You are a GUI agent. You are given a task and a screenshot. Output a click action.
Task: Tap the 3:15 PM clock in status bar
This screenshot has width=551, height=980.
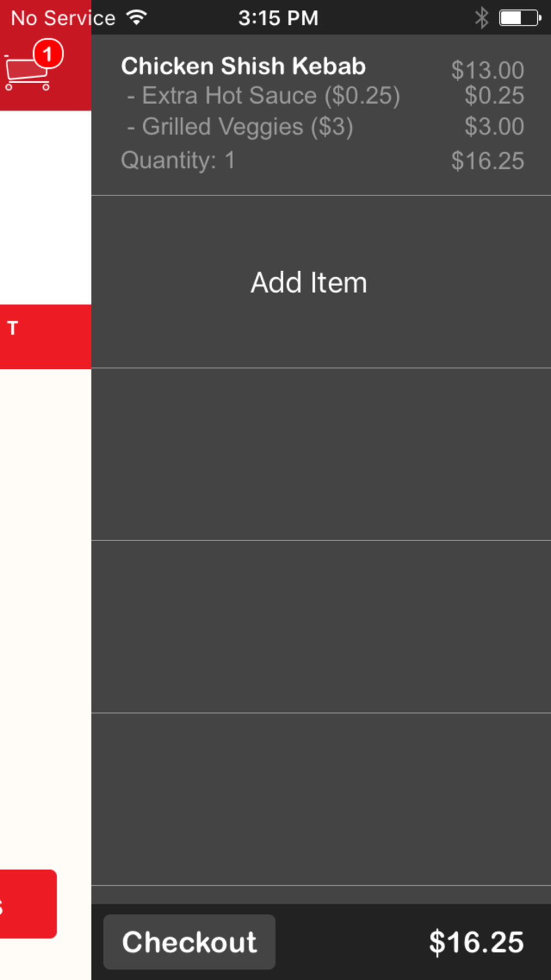[278, 18]
